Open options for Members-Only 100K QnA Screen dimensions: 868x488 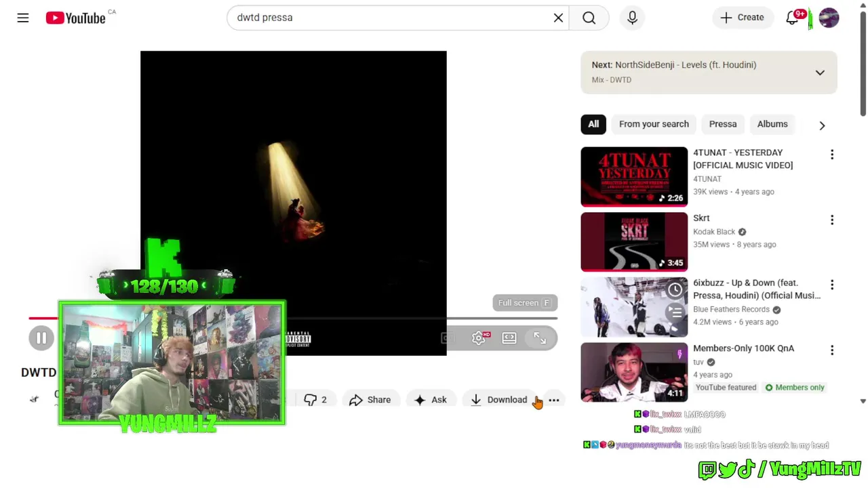pos(832,350)
